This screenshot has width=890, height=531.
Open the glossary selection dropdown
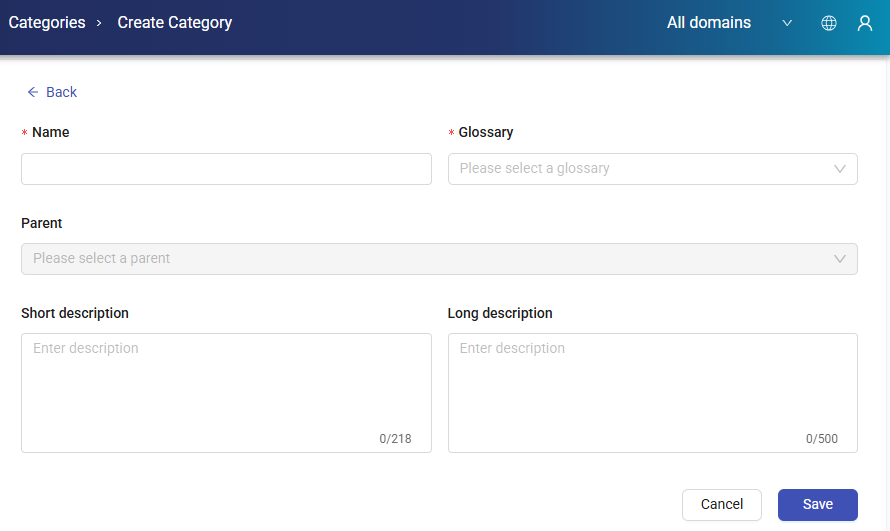pyautogui.click(x=640, y=169)
